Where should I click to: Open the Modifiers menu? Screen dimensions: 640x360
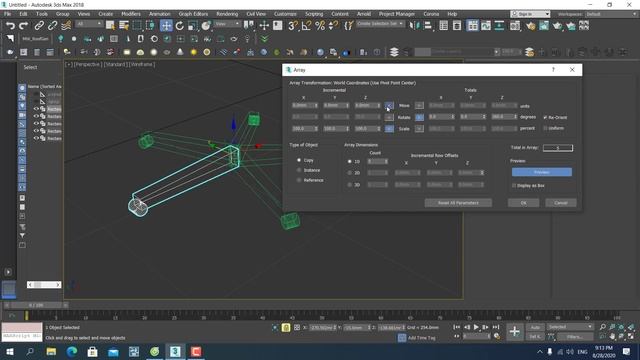pyautogui.click(x=131, y=14)
